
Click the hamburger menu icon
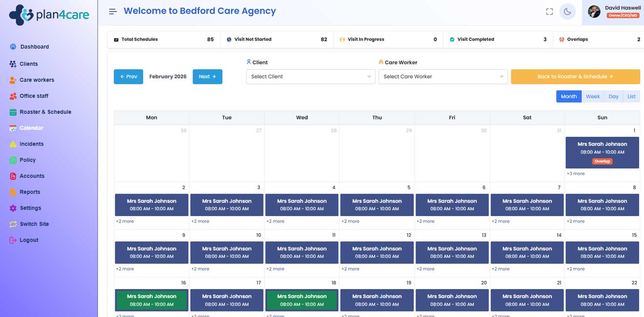pyautogui.click(x=113, y=11)
